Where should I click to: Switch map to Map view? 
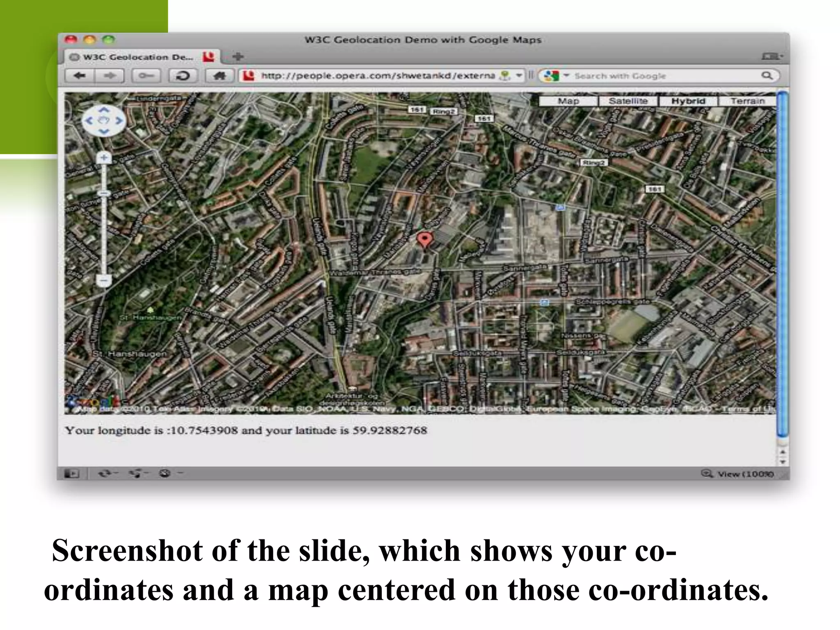coord(568,101)
